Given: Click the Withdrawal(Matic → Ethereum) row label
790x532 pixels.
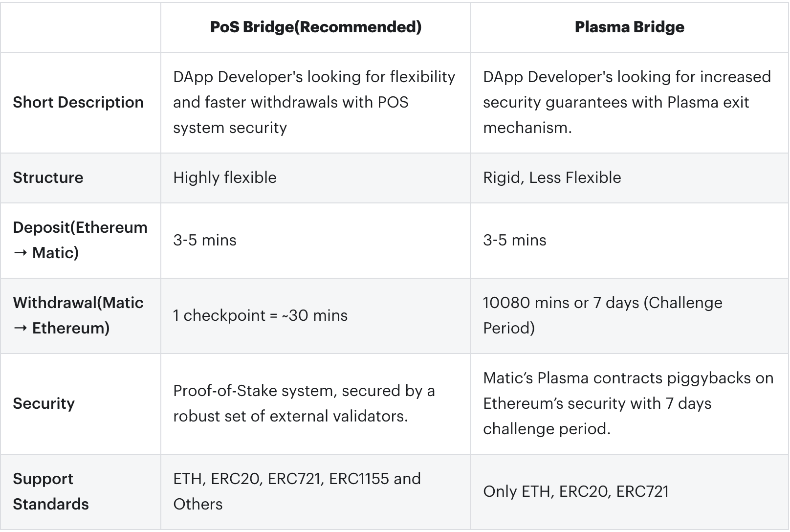Looking at the screenshot, I should [78, 315].
